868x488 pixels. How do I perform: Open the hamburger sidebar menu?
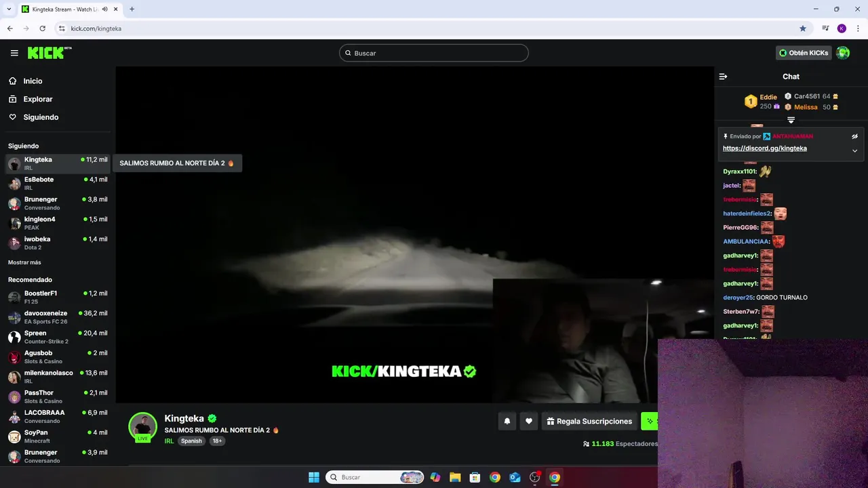pyautogui.click(x=14, y=53)
